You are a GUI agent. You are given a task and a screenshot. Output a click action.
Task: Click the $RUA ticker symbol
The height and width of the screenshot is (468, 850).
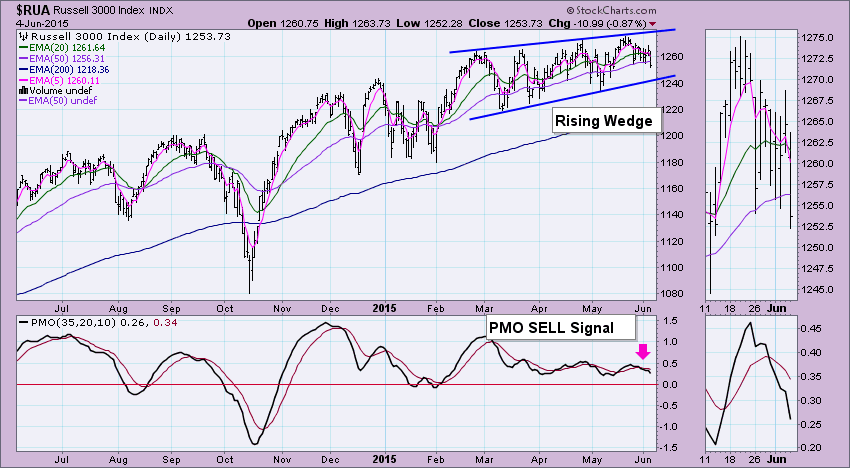point(34,10)
